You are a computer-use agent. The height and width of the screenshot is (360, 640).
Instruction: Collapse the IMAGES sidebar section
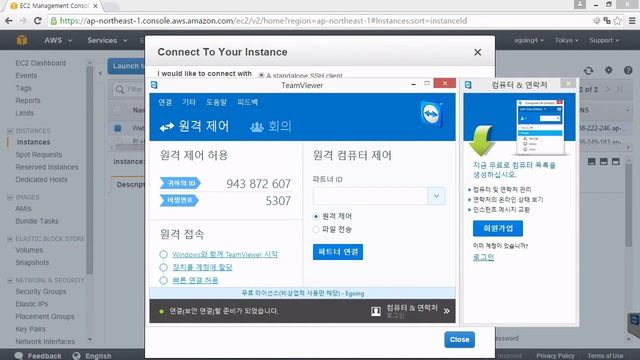click(10, 197)
